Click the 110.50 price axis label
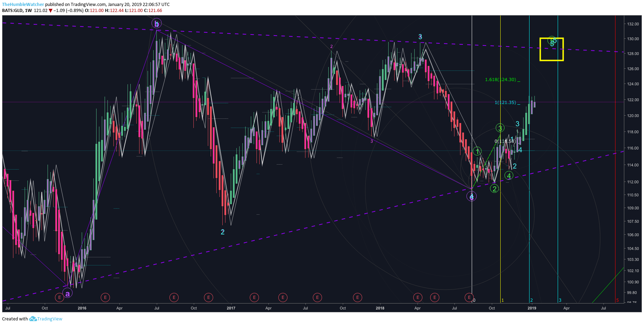Viewport: 644px width, 325px height. click(633, 195)
